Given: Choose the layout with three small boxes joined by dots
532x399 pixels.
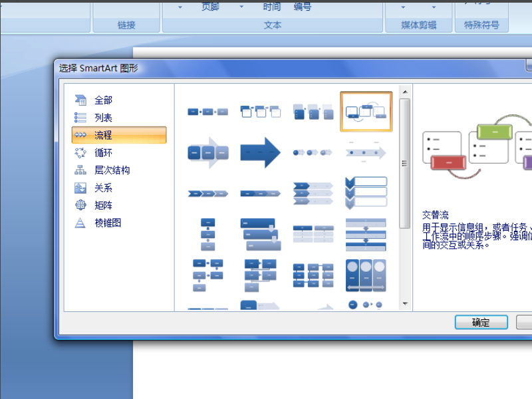Looking at the screenshot, I should (x=208, y=112).
